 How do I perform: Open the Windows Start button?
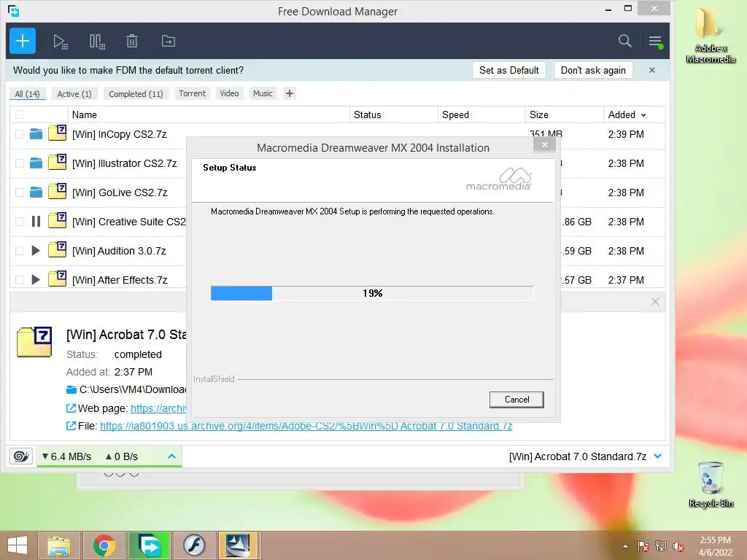(18, 545)
